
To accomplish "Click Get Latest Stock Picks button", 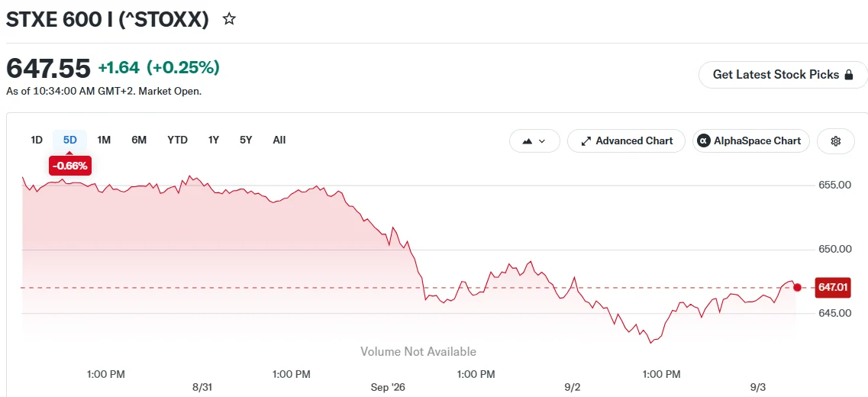I will [782, 75].
